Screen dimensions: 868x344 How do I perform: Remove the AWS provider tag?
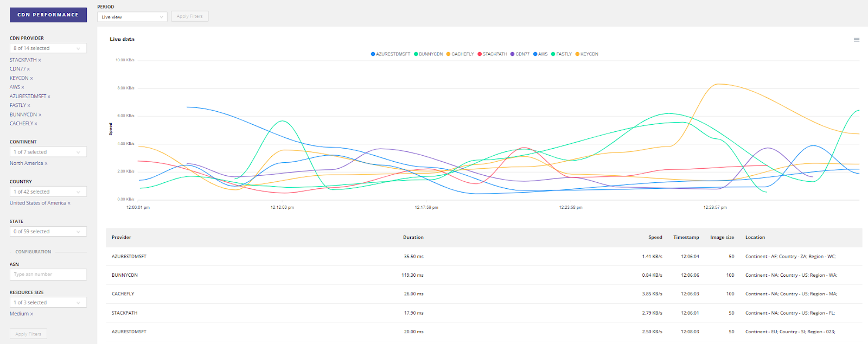tap(23, 87)
